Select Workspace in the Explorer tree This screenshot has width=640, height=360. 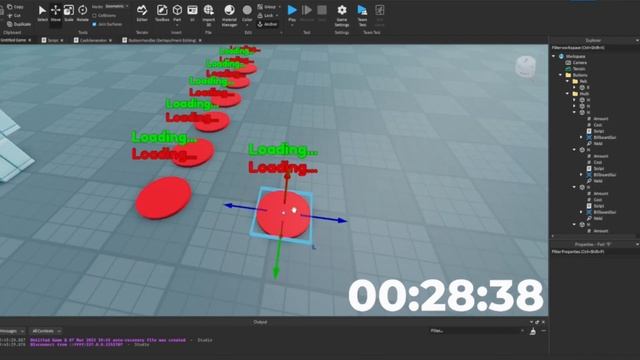point(575,56)
